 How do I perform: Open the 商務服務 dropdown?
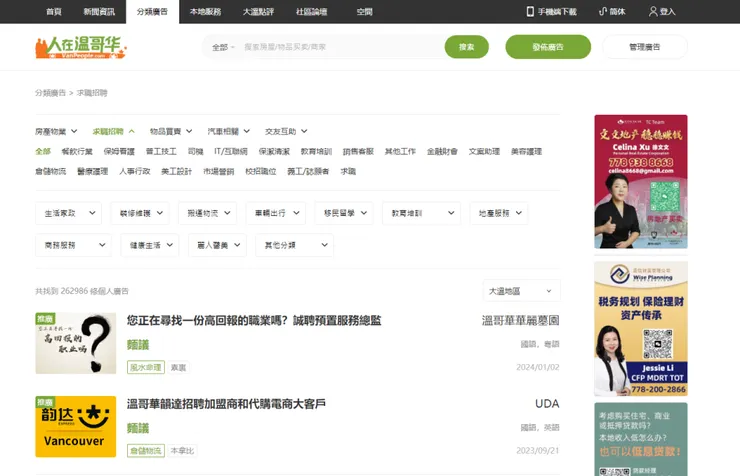pyautogui.click(x=73, y=245)
